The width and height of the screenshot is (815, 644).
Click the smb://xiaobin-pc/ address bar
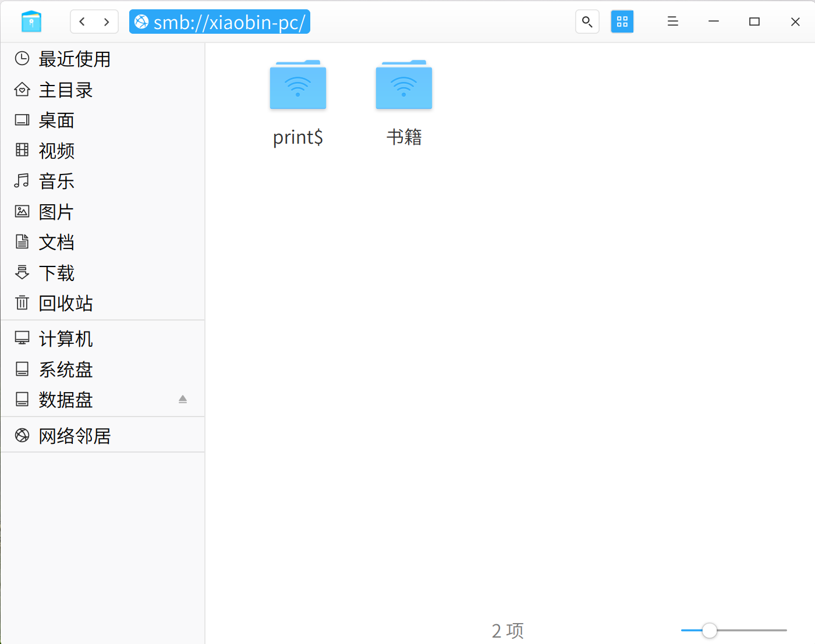tap(219, 22)
